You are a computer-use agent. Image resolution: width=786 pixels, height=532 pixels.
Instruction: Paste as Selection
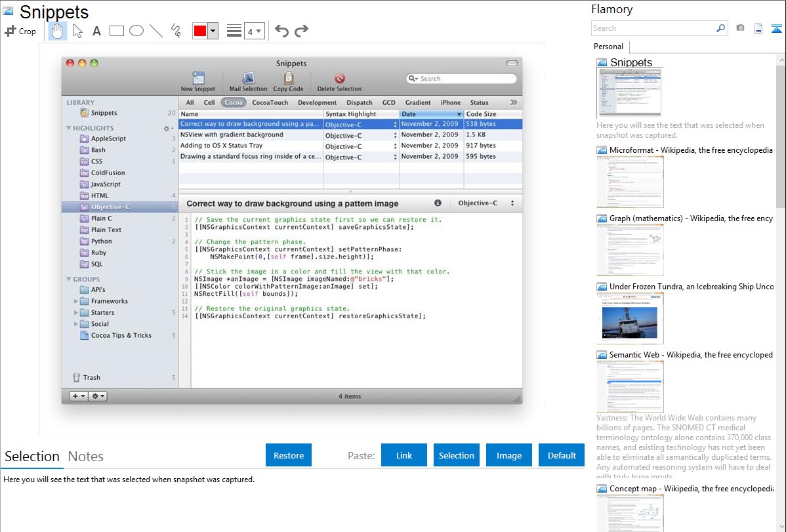(456, 455)
